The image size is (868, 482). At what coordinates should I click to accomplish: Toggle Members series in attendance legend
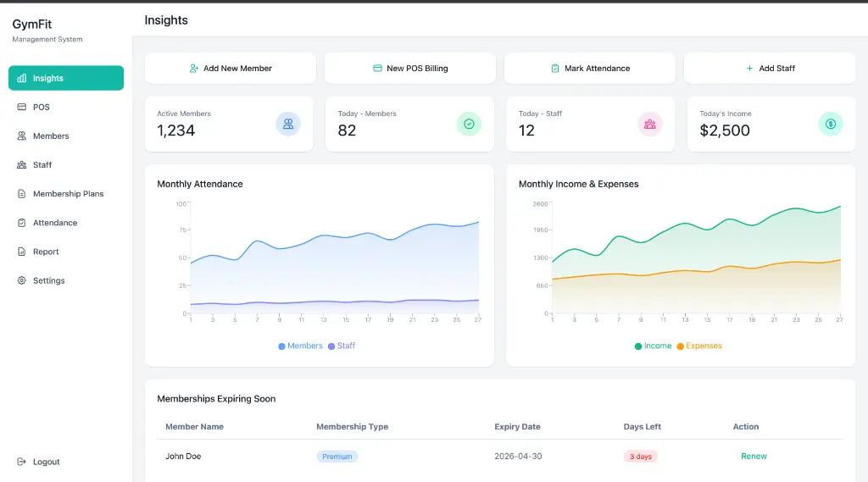pyautogui.click(x=300, y=346)
